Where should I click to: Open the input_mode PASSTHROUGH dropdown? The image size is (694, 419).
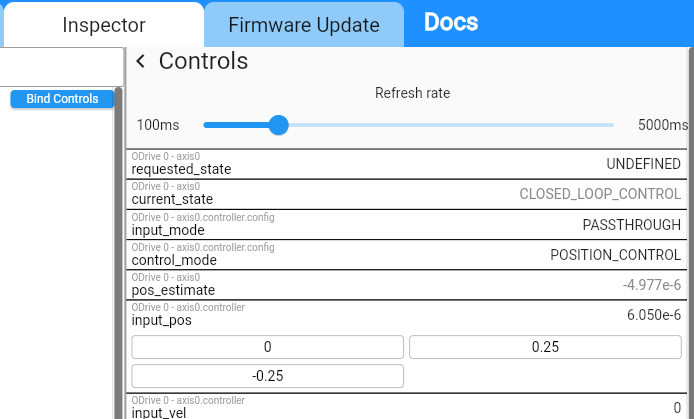point(631,225)
